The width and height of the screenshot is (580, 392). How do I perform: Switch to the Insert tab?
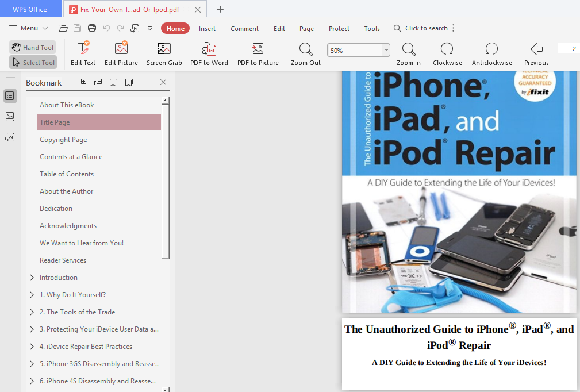(x=207, y=29)
